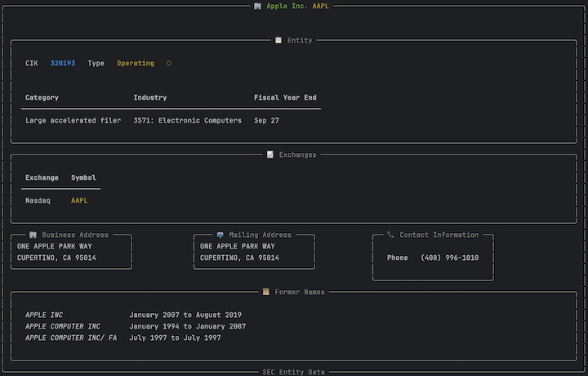
Task: Click the Business Address panel title
Action: [75, 235]
